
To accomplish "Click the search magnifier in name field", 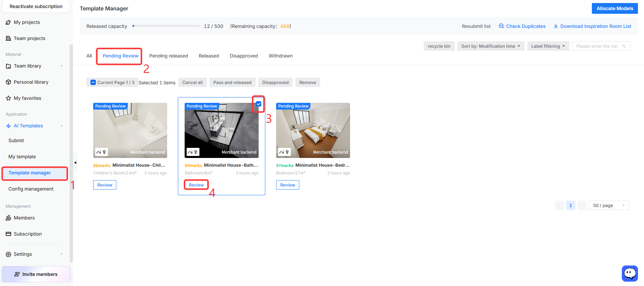I will (x=624, y=46).
